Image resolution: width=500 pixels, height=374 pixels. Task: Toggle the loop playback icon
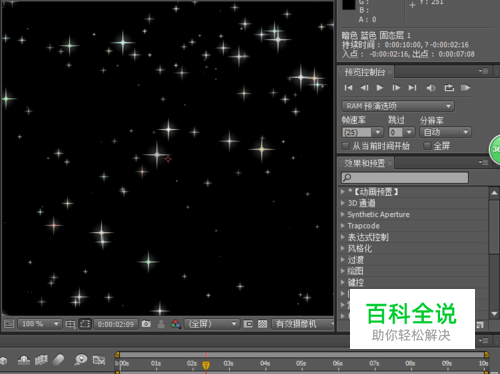[x=449, y=88]
